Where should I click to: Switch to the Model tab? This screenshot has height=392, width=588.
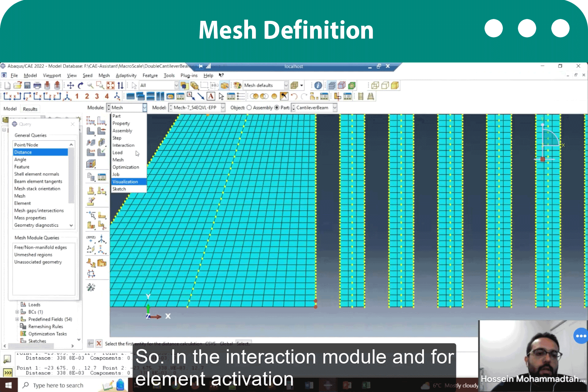(x=10, y=109)
